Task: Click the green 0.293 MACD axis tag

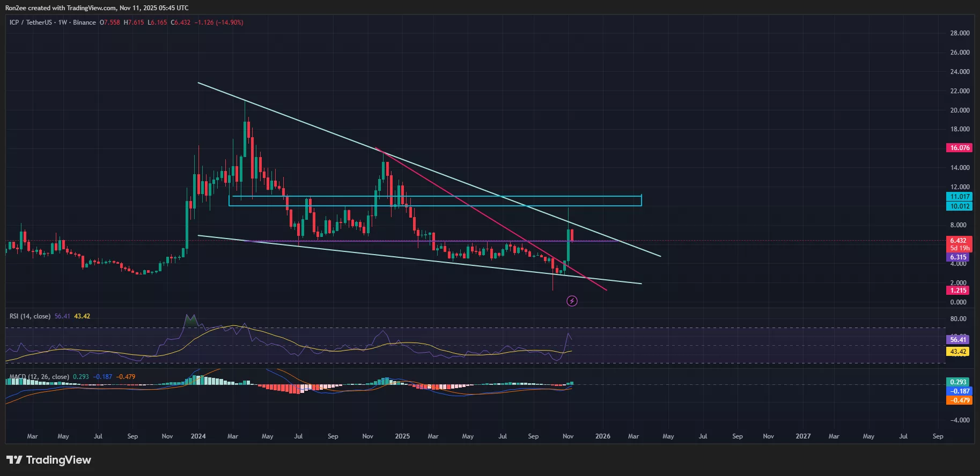Action: coord(958,382)
